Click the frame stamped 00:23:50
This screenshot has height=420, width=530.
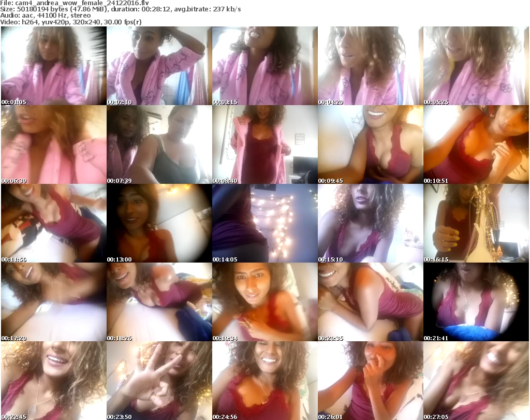click(159, 381)
